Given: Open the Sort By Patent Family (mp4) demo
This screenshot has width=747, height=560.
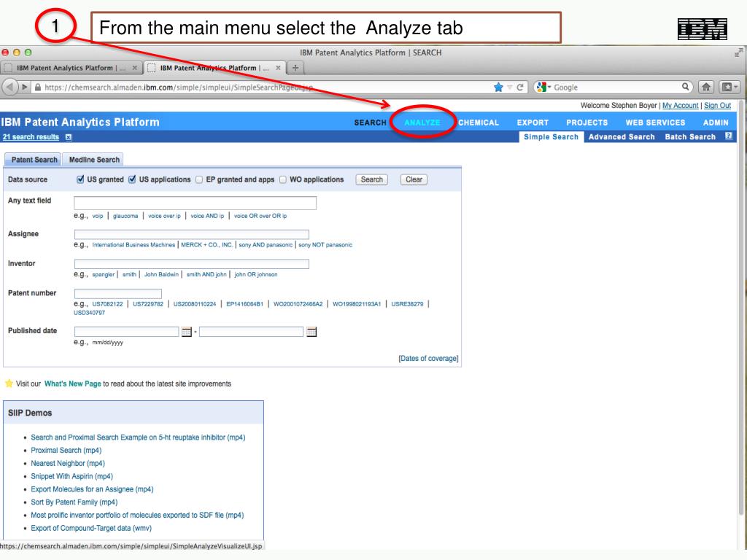Looking at the screenshot, I should click(x=74, y=502).
